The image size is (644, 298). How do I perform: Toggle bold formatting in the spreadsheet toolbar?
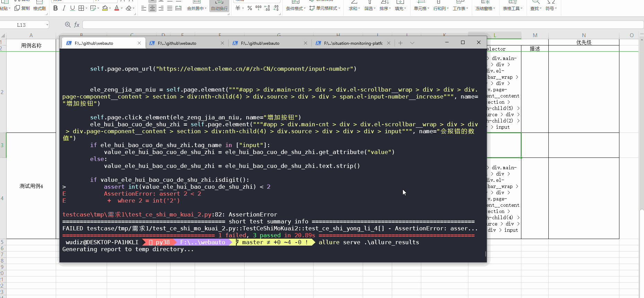pos(55,8)
